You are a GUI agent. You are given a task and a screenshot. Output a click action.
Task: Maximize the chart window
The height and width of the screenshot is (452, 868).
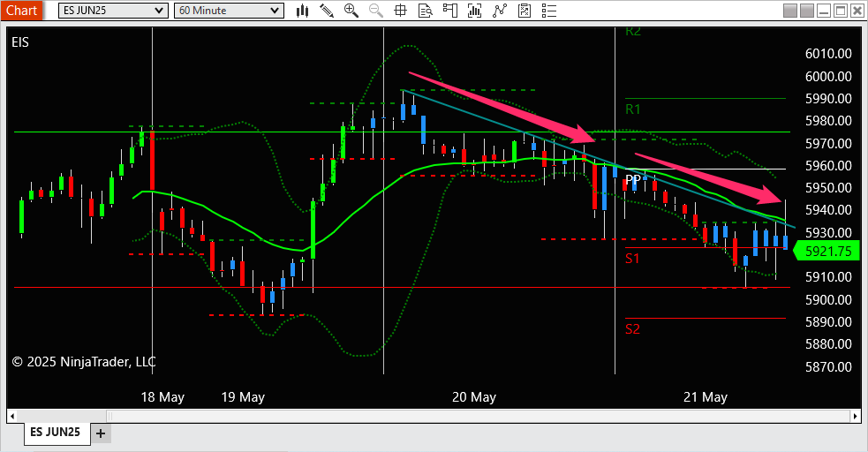point(841,11)
